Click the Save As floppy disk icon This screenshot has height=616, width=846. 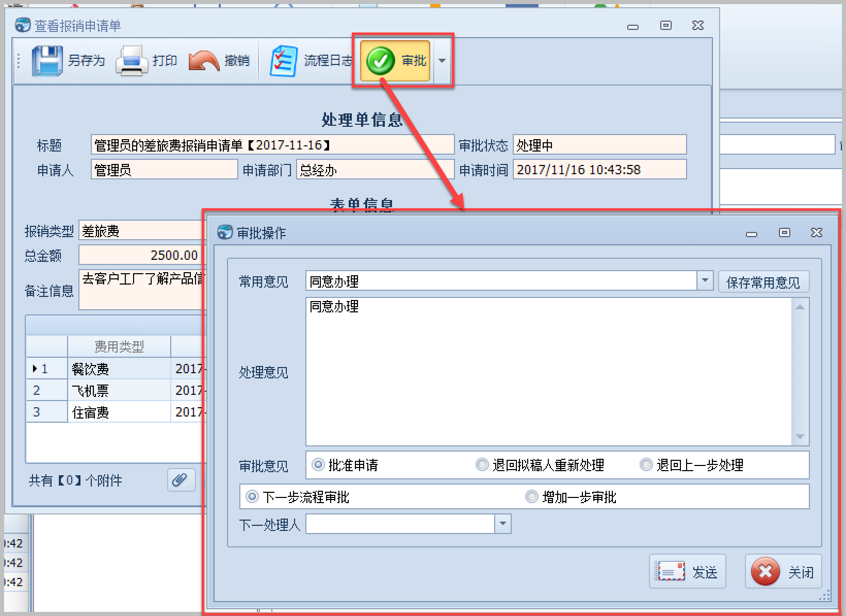pyautogui.click(x=47, y=61)
